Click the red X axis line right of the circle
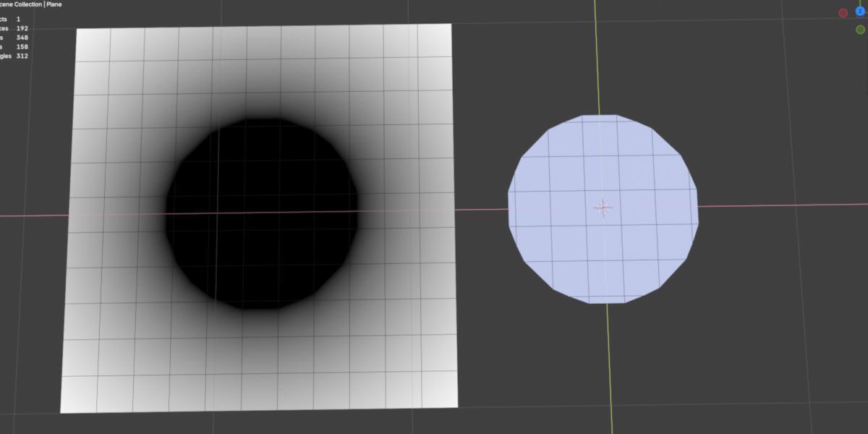The image size is (868, 434). click(783, 205)
